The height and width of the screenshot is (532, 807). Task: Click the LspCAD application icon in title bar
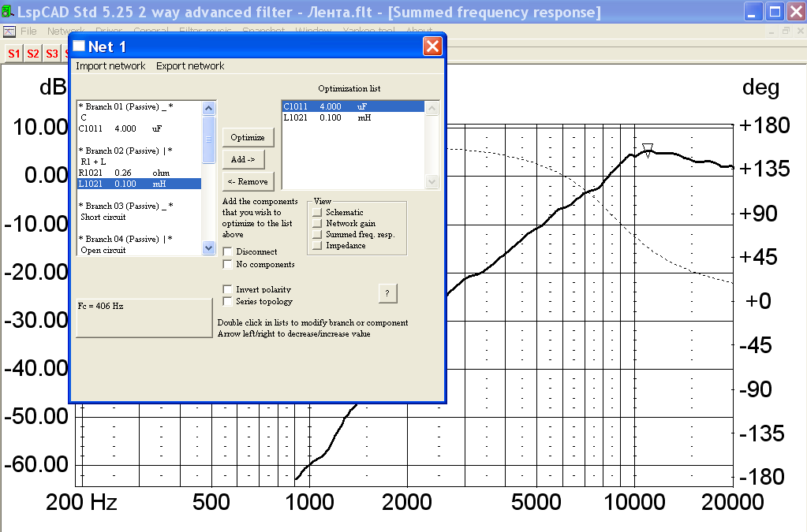coord(8,12)
